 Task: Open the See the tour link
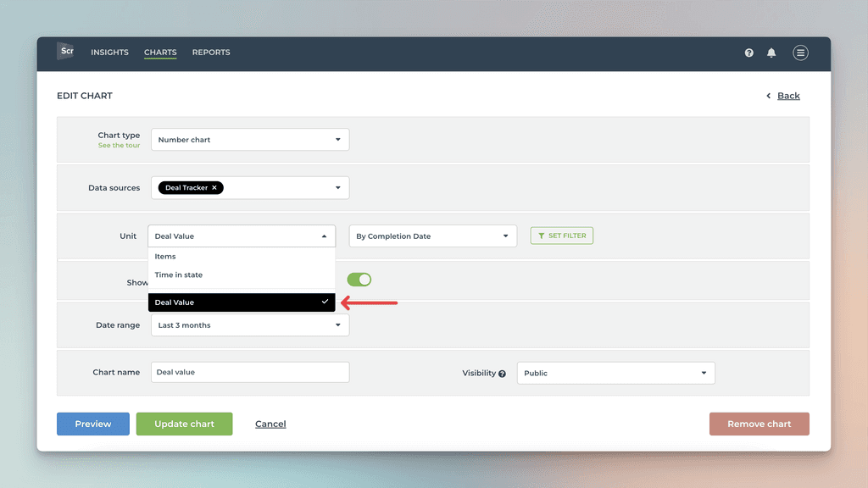[119, 145]
